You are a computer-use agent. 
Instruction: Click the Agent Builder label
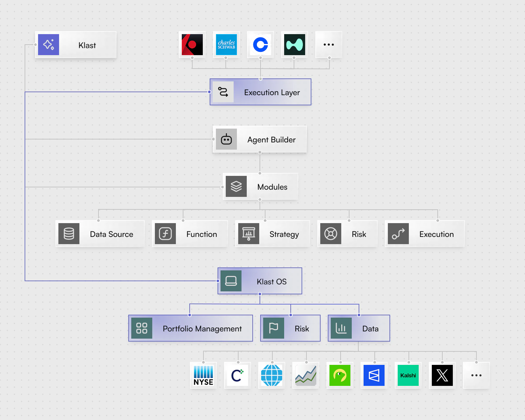pyautogui.click(x=272, y=140)
